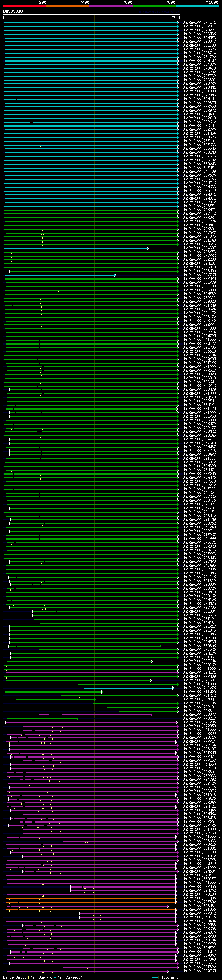
Task: Select hit label UniRef100_O65449
Action: [x=199, y=191]
